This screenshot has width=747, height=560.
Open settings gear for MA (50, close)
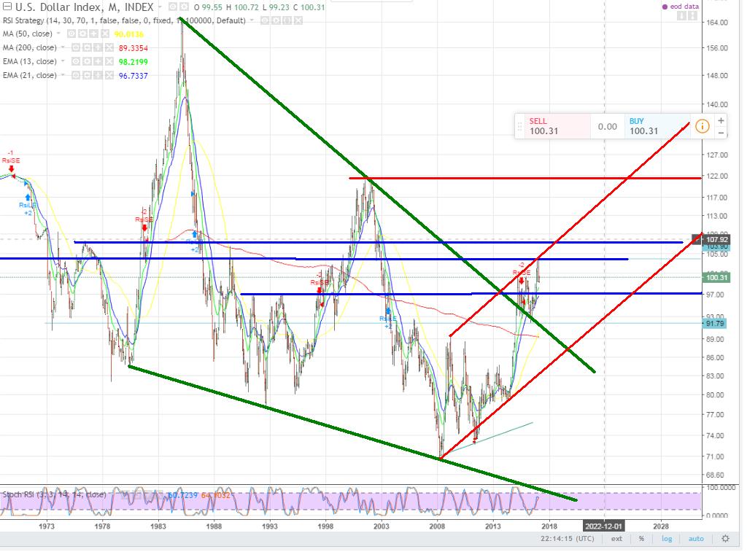pos(82,34)
